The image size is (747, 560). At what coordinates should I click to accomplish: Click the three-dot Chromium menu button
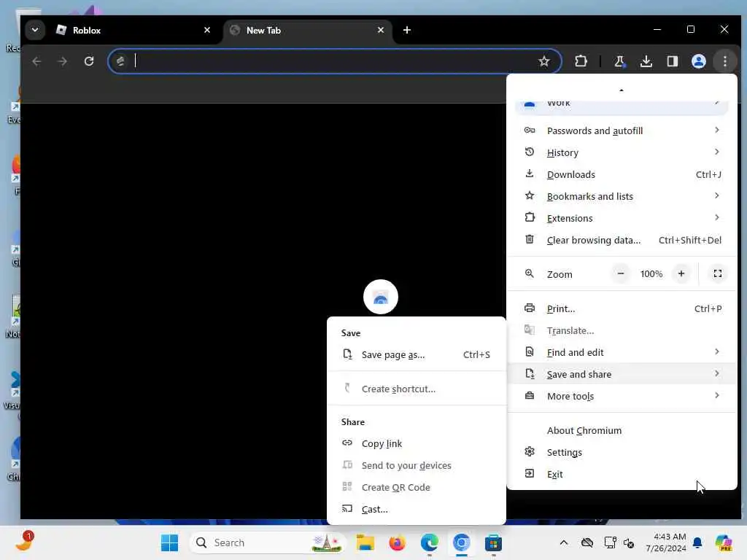pos(724,61)
